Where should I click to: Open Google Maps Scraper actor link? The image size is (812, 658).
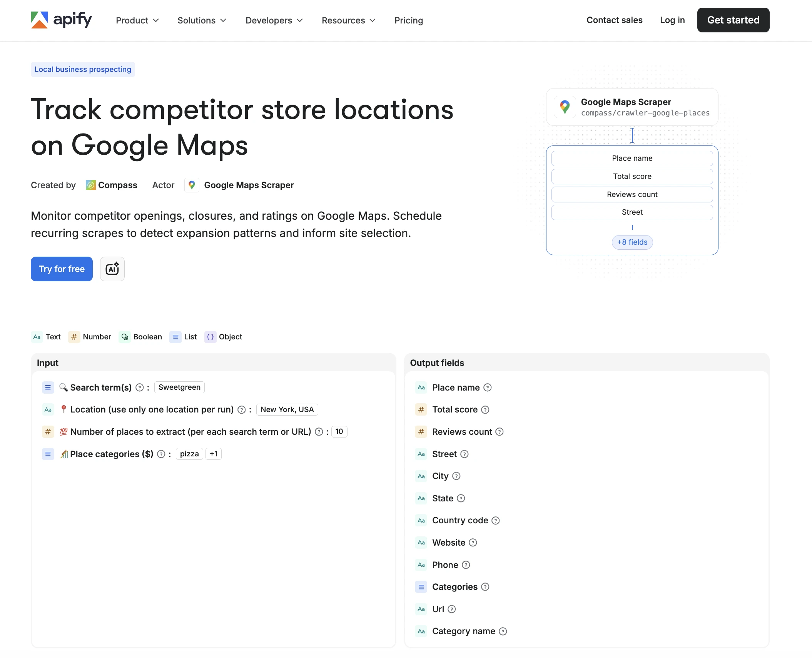pyautogui.click(x=249, y=185)
